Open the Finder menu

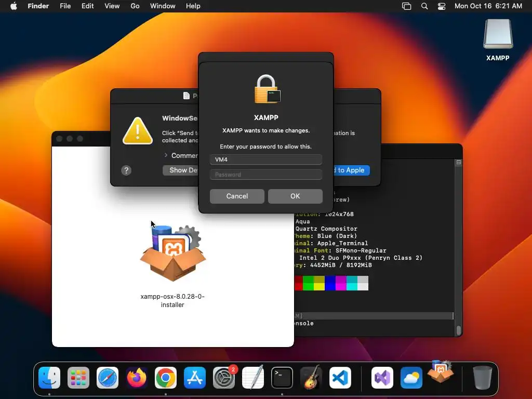pos(38,6)
